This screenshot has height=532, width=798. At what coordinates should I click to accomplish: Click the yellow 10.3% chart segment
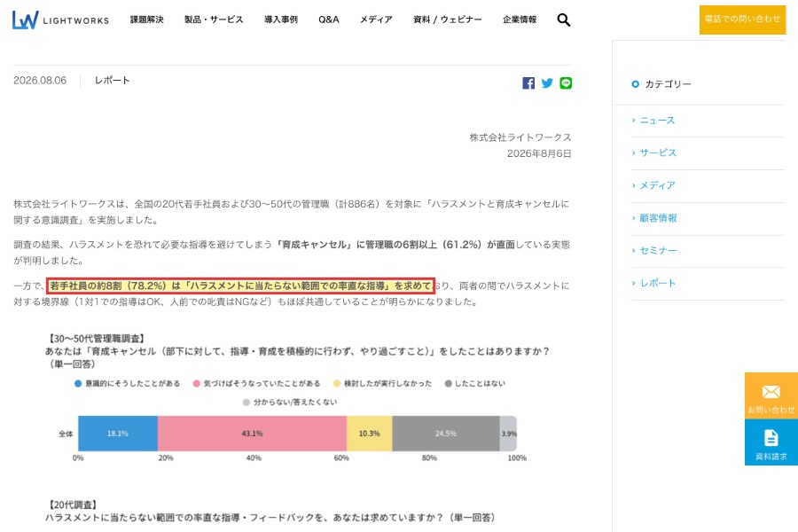point(370,434)
